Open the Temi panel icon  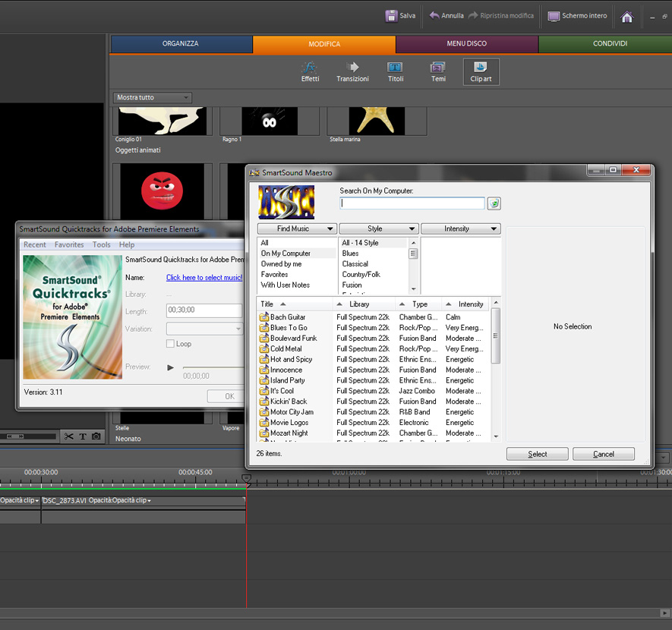[437, 68]
